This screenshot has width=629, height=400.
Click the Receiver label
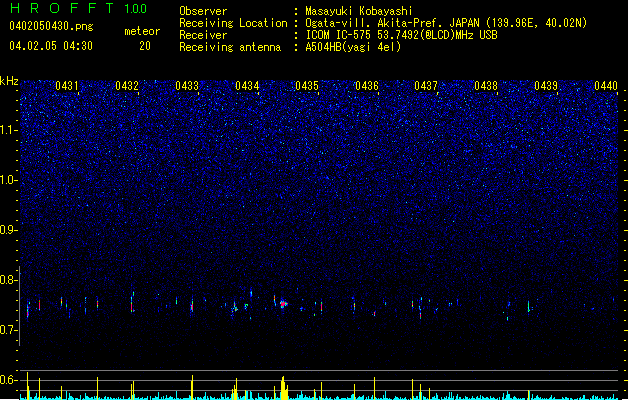point(203,35)
